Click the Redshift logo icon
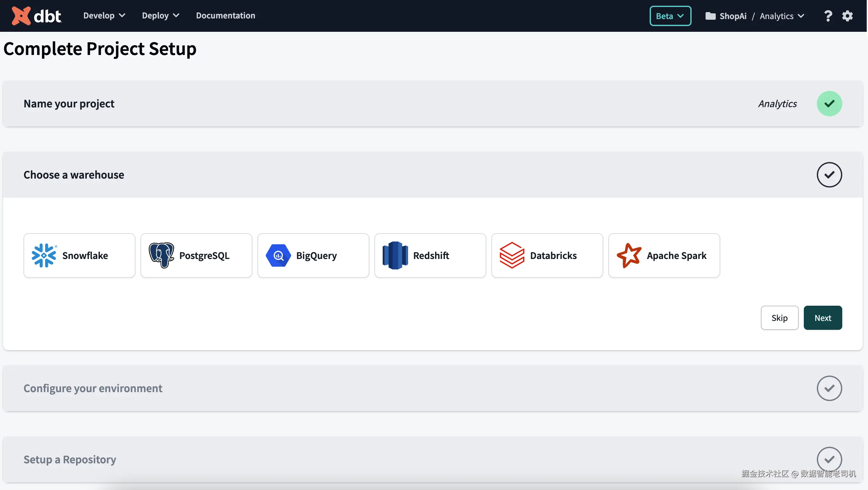The image size is (868, 490). pyautogui.click(x=395, y=255)
